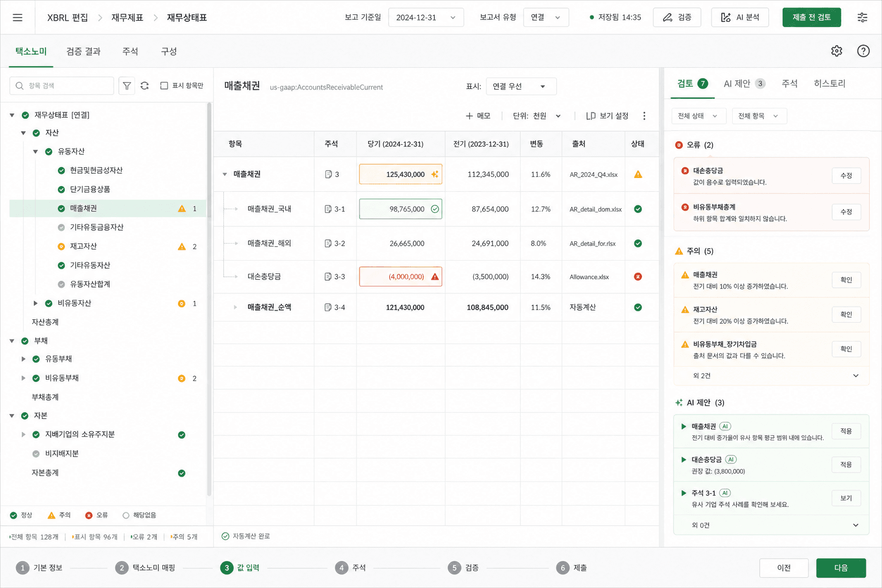Open the hamburger menu
This screenshot has width=882, height=588.
18,17
